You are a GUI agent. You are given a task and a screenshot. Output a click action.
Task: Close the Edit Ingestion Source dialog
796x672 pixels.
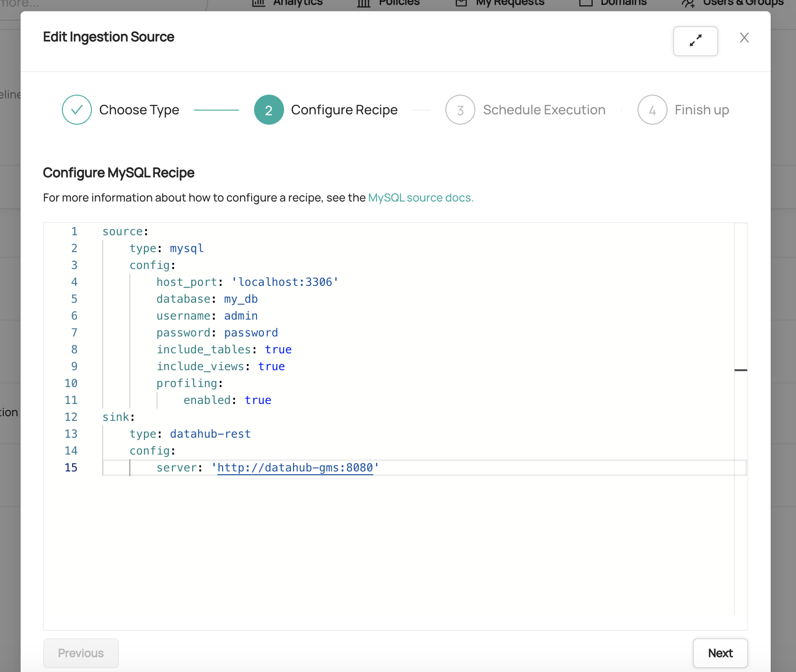[744, 37]
